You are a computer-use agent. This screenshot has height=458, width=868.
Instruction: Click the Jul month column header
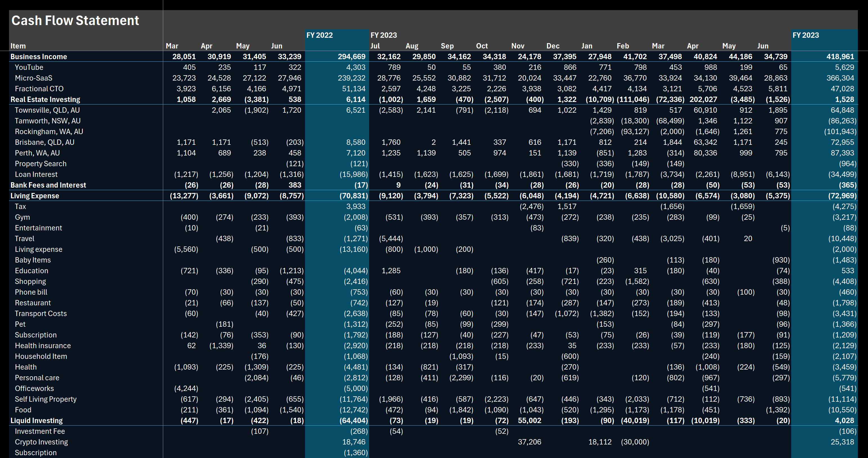point(376,46)
